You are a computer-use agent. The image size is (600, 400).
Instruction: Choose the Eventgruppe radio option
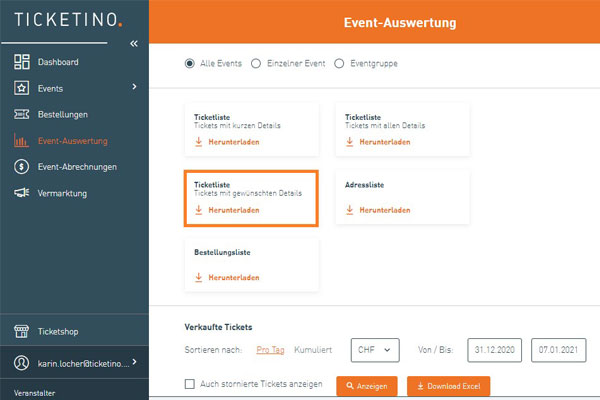coord(339,63)
